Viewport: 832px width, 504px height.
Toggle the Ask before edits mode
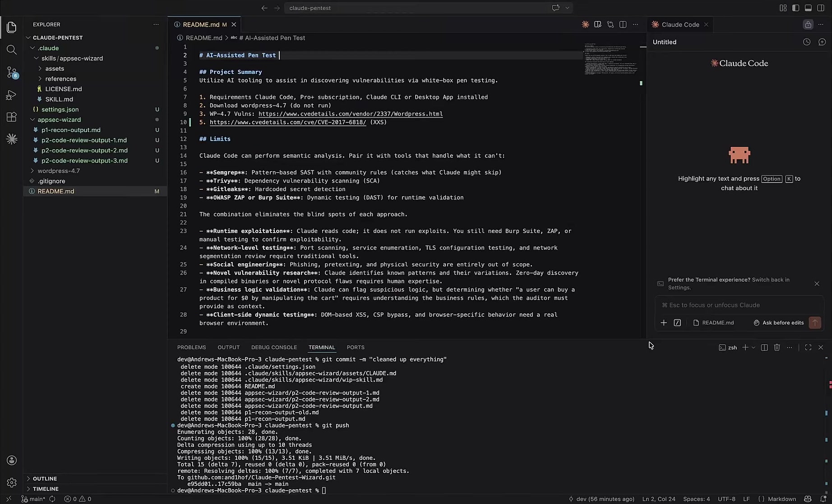coord(778,323)
